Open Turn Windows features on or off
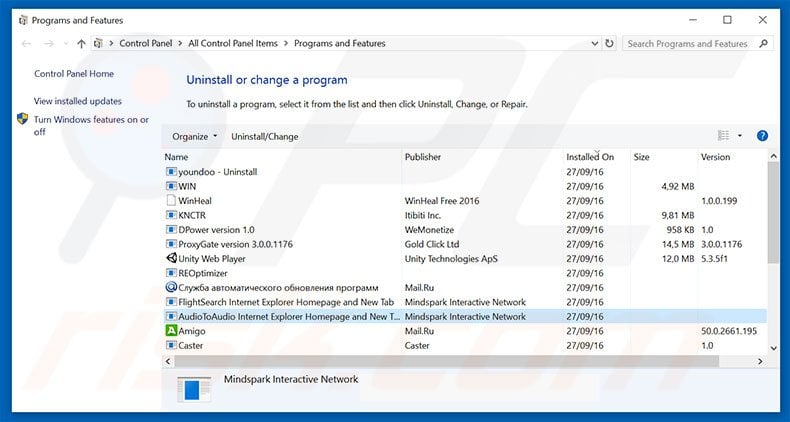 91,125
